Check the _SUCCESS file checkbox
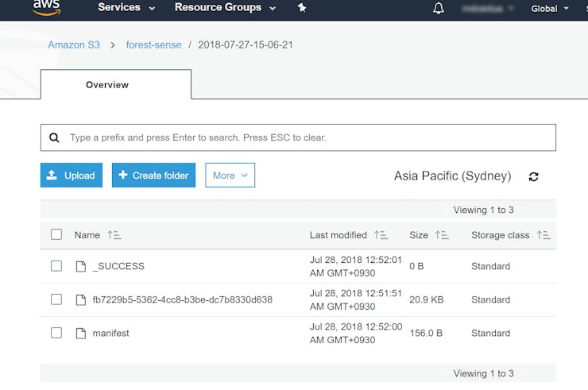Viewport: 588px width, 390px height. tap(56, 266)
